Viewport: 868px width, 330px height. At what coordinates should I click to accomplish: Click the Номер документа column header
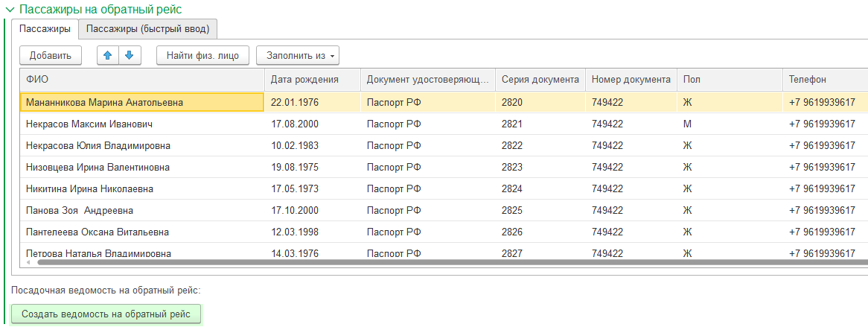631,80
